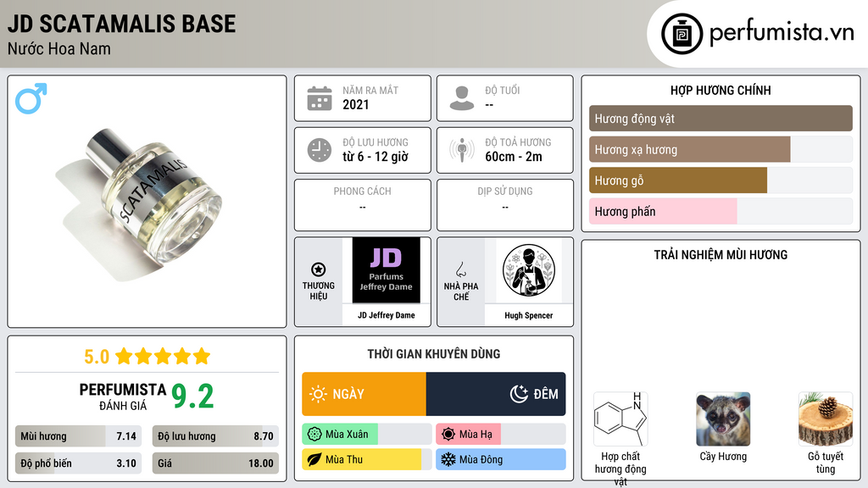Click the 'Hợp chất hương động vật' label

[620, 469]
